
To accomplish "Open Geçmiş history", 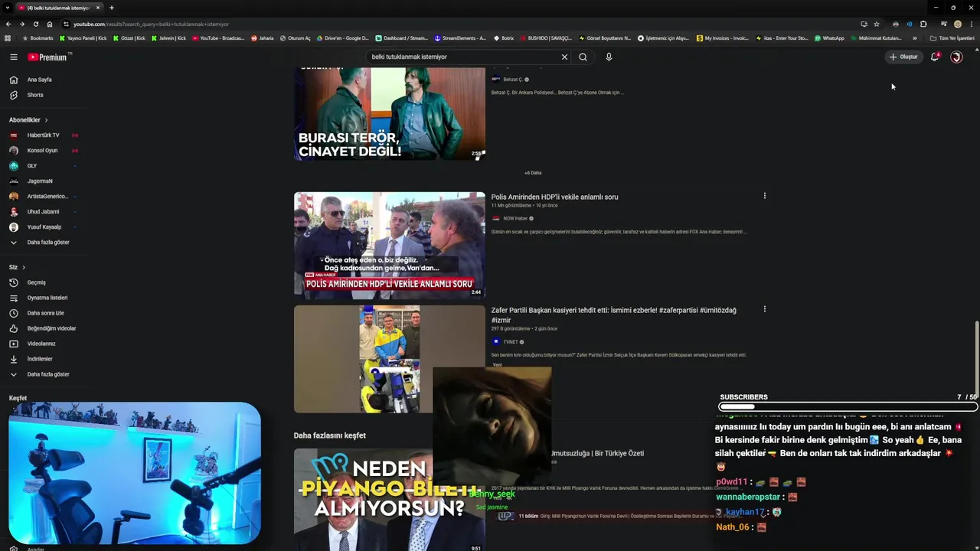I will (37, 282).
